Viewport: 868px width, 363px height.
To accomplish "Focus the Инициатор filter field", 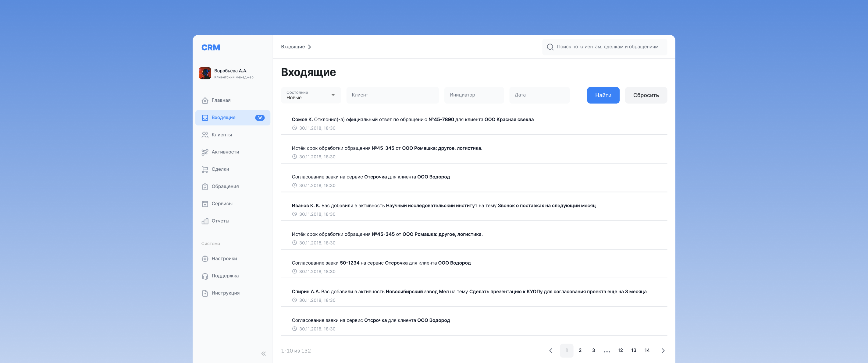I will 474,95.
